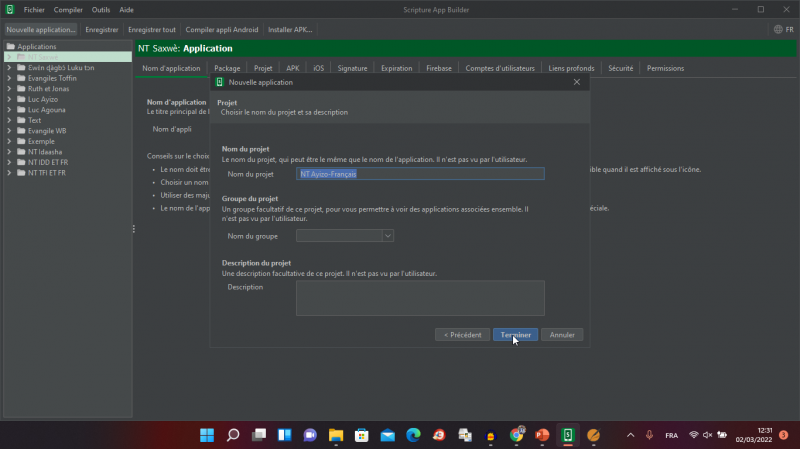Screen dimensions: 800x449
Task: Go back with the Précédent button
Action: (x=462, y=335)
